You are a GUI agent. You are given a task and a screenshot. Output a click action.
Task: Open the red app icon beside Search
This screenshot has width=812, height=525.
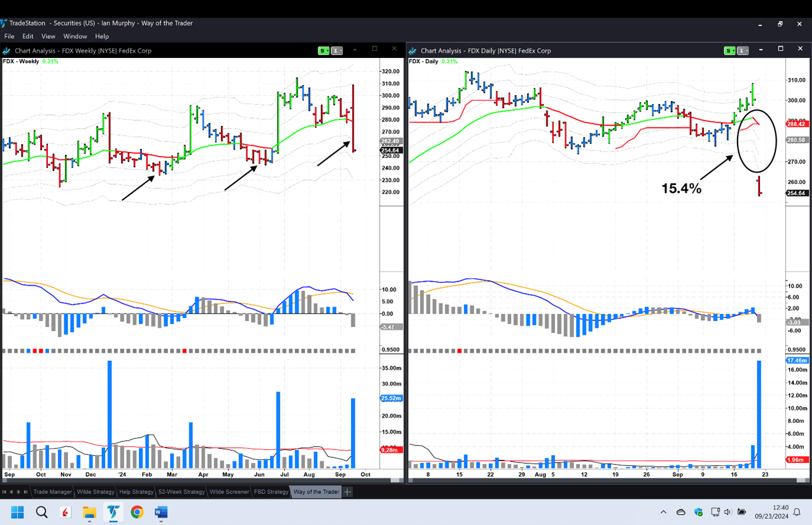[66, 512]
